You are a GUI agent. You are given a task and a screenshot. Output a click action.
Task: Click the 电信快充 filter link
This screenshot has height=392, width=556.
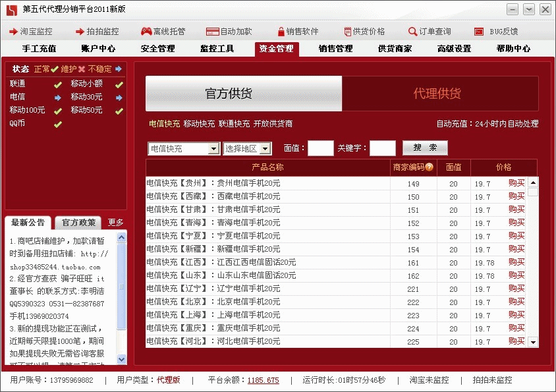[165, 124]
